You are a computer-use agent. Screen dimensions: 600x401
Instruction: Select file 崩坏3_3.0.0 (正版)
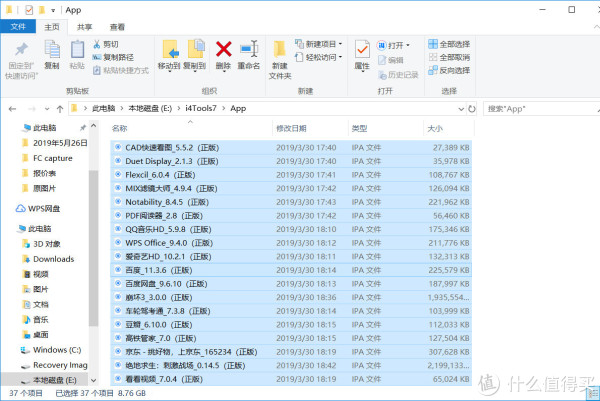pyautogui.click(x=291, y=298)
